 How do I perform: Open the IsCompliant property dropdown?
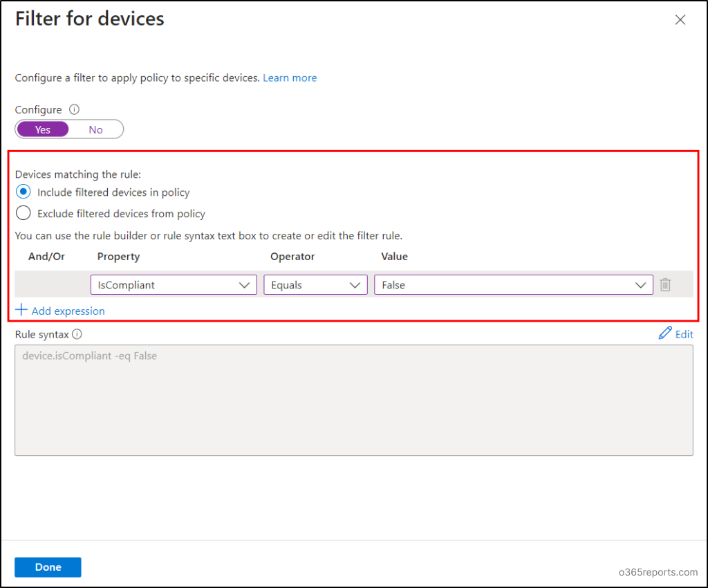tap(173, 284)
